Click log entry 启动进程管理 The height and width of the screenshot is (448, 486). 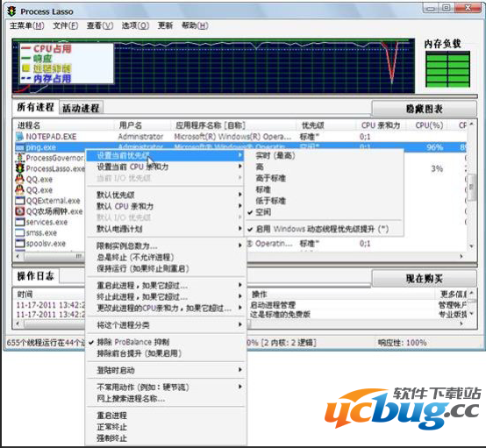pyautogui.click(x=273, y=305)
